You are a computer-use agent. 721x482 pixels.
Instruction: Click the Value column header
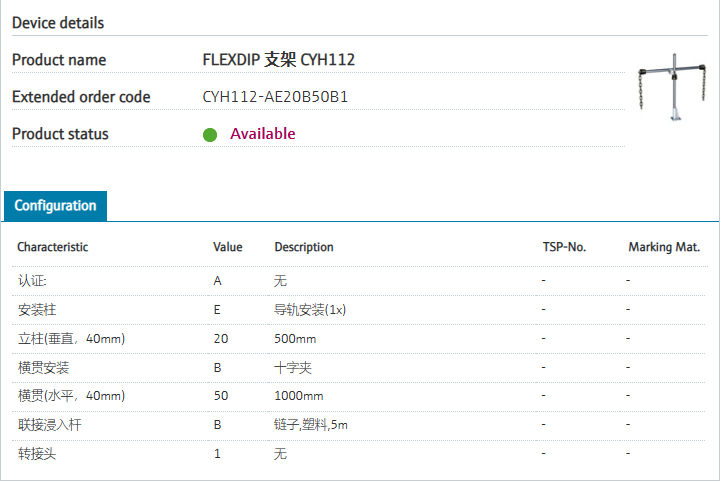[x=228, y=247]
